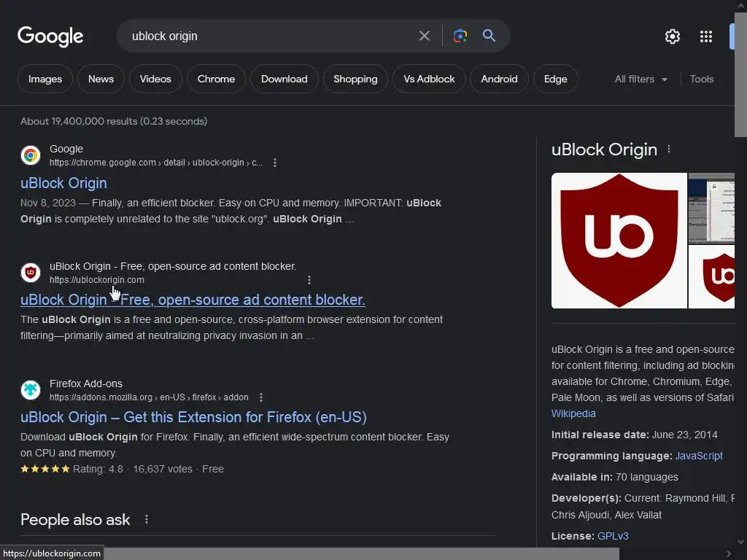Click the People also ask heading
747x560 pixels.
coord(75,519)
